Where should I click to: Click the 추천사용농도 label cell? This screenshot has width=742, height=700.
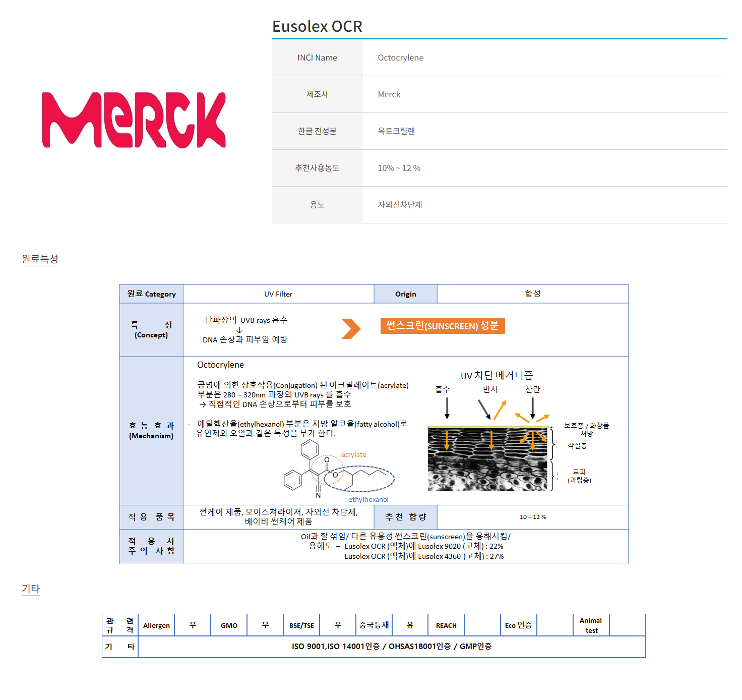(x=317, y=168)
